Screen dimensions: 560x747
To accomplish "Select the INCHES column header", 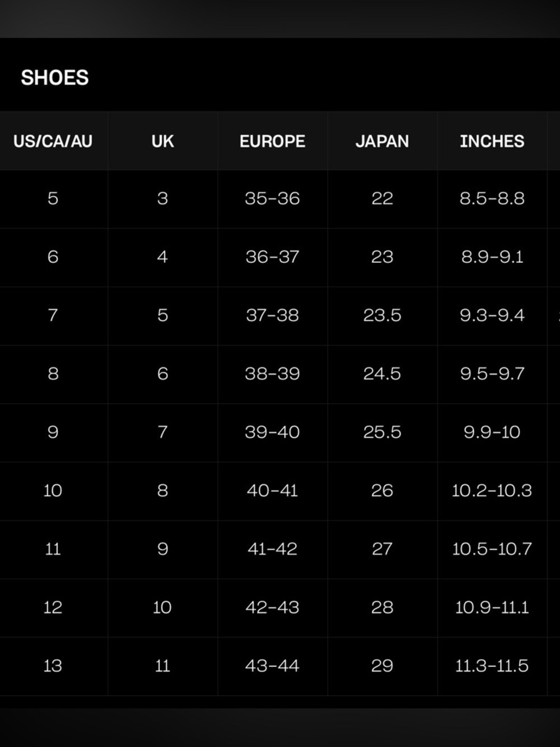I will pyautogui.click(x=492, y=141).
